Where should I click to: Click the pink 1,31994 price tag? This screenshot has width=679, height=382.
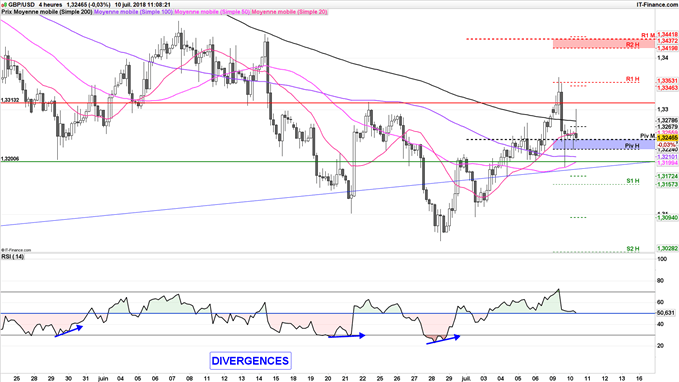pyautogui.click(x=667, y=163)
